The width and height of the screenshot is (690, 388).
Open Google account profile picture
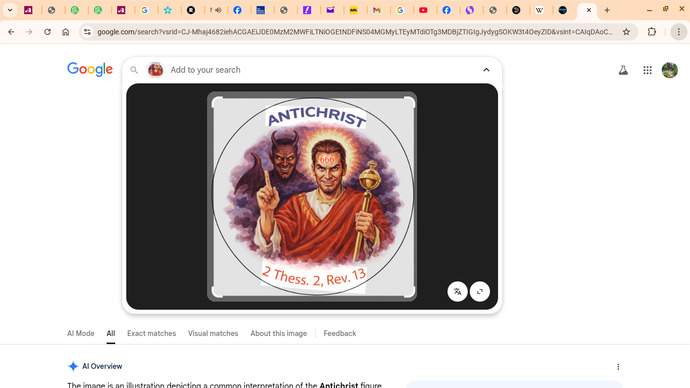pos(670,70)
